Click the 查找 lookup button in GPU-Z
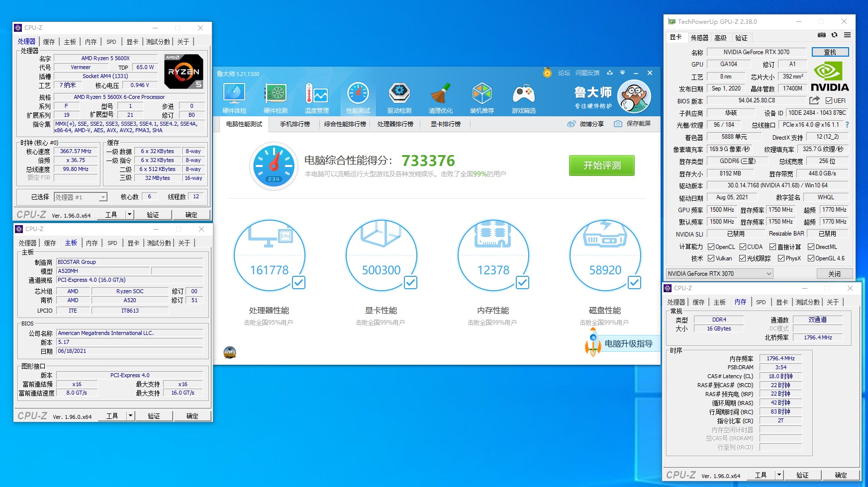The width and height of the screenshot is (868, 487). click(x=830, y=52)
